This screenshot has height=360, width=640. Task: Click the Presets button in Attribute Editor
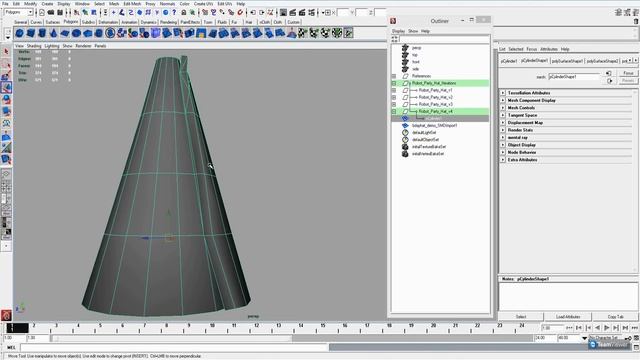pos(628,81)
